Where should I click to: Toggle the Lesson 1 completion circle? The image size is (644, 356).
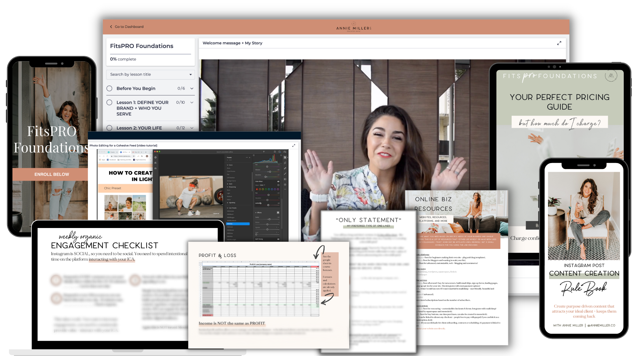pyautogui.click(x=109, y=102)
